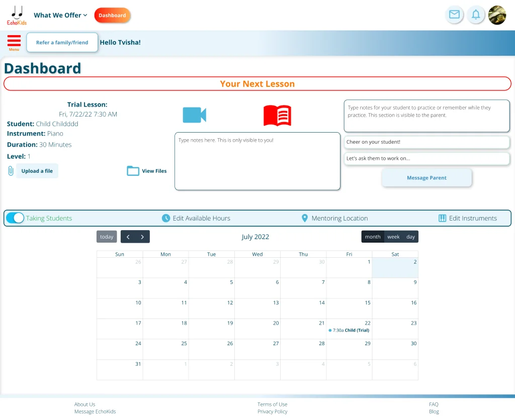Open the 7:30a Child (Trial) event

pos(349,331)
